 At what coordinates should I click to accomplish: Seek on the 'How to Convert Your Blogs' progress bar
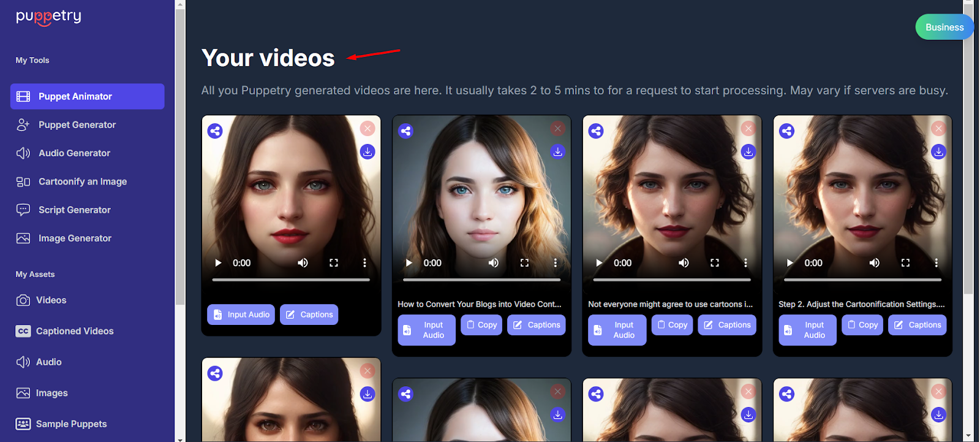pyautogui.click(x=481, y=280)
